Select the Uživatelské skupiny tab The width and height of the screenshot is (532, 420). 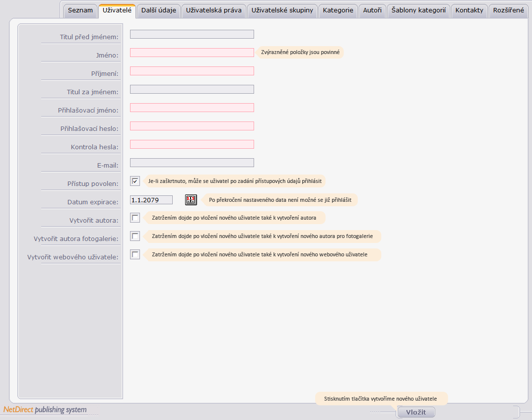pyautogui.click(x=282, y=10)
